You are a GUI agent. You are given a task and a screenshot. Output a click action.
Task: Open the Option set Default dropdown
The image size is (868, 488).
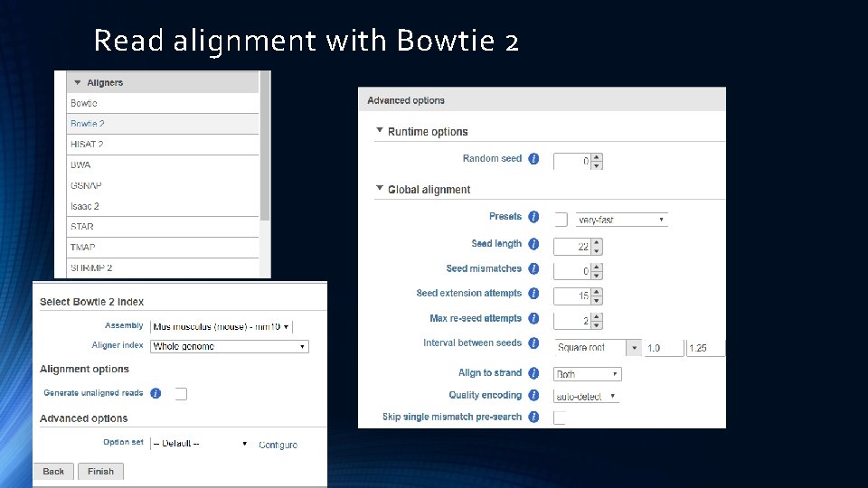[x=200, y=444]
